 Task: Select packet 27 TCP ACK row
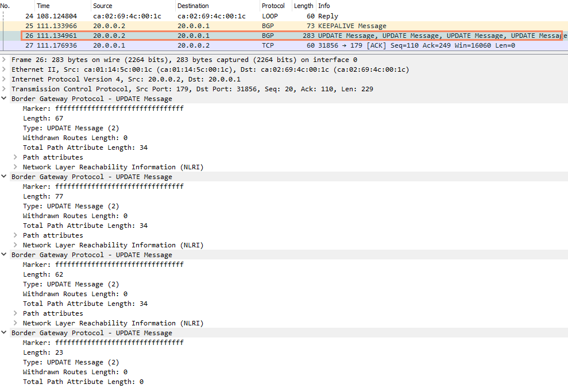(284, 45)
